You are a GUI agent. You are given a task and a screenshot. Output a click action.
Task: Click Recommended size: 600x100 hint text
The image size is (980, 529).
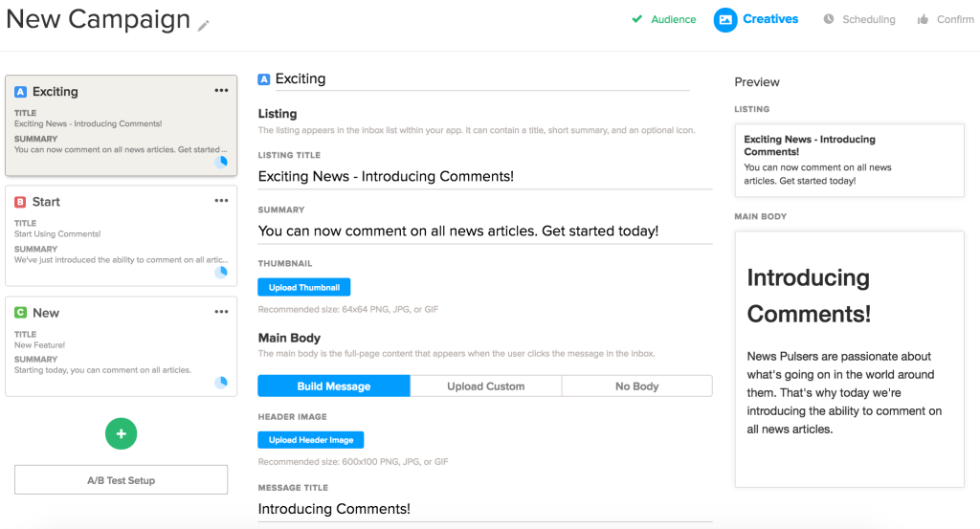coord(353,461)
